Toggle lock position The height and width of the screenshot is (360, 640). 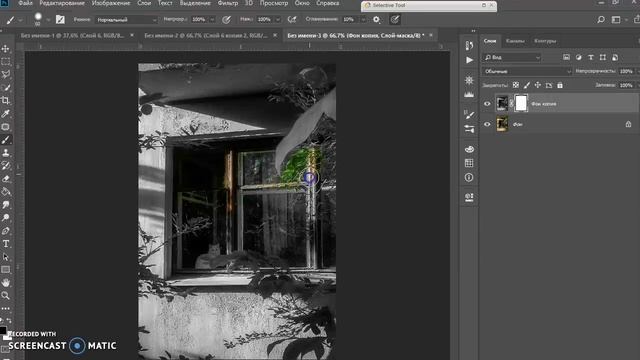point(538,85)
